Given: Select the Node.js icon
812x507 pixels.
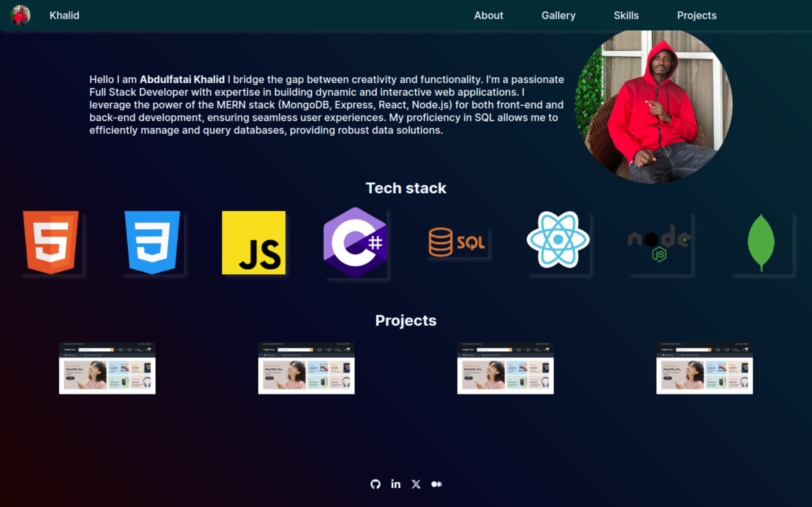Looking at the screenshot, I should click(659, 241).
